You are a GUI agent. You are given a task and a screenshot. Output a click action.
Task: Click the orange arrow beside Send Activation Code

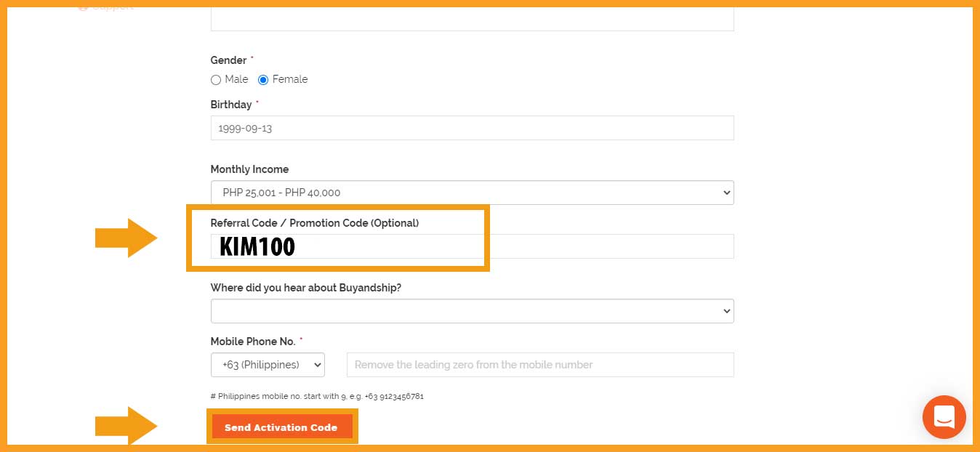coord(126,426)
